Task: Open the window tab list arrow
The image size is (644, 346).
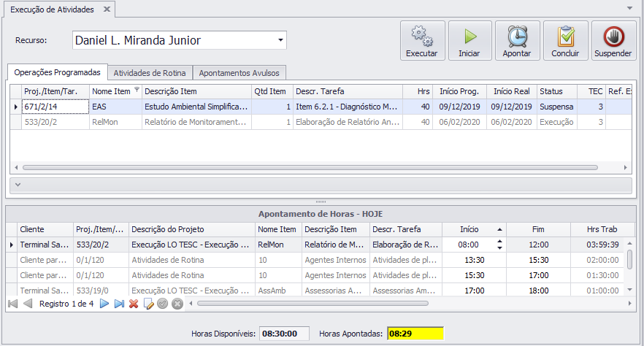Action: 629,8
